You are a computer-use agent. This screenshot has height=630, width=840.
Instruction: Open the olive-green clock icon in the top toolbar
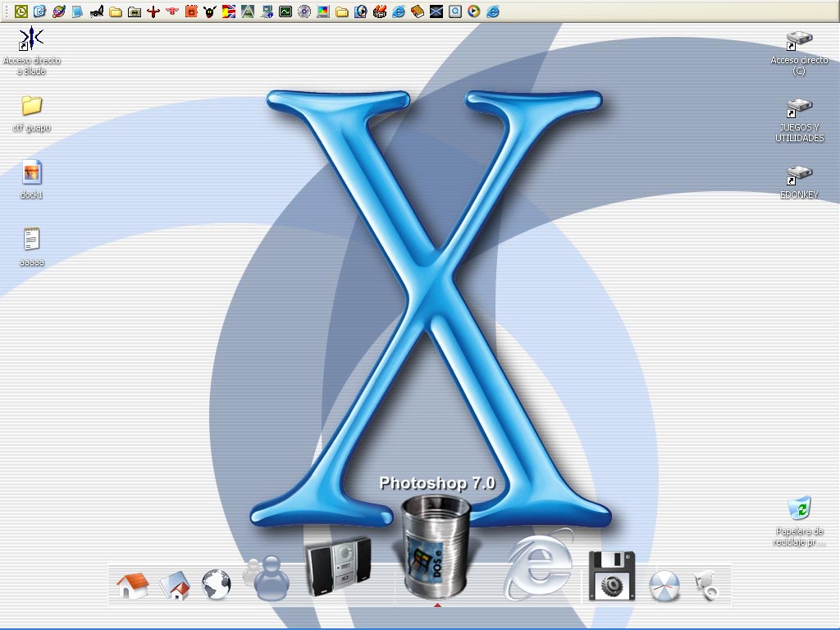21,11
